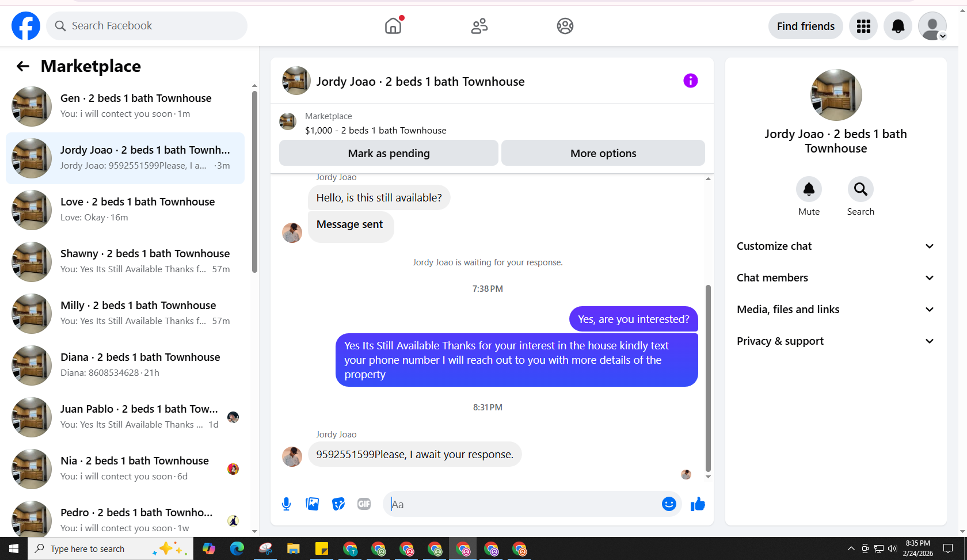Screen dimensions: 967x560
Task: Open conversation information purple icon
Action: (x=691, y=81)
